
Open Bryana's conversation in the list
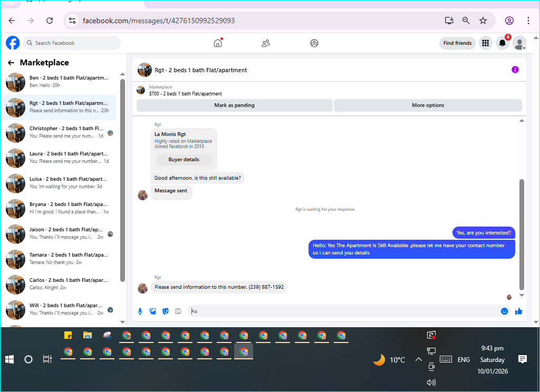(59, 209)
